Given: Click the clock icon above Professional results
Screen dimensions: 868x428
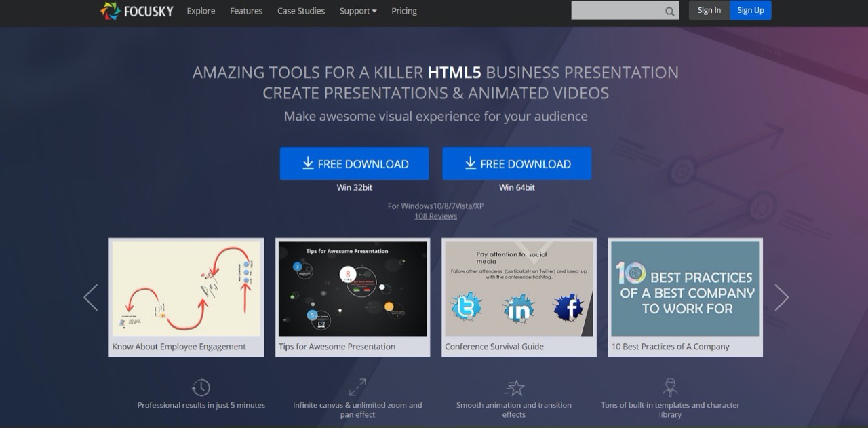Looking at the screenshot, I should [x=201, y=387].
